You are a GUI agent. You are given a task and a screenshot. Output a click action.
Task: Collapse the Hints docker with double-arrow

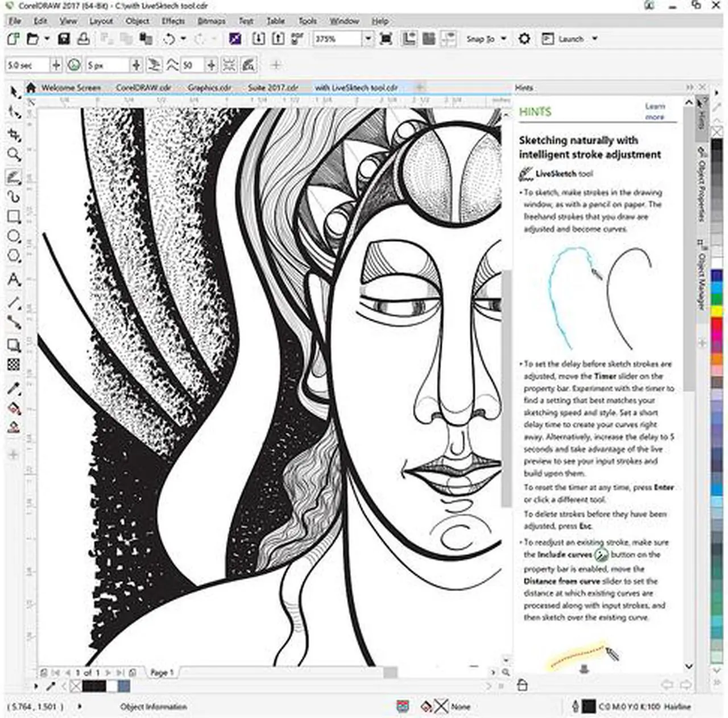(x=690, y=88)
